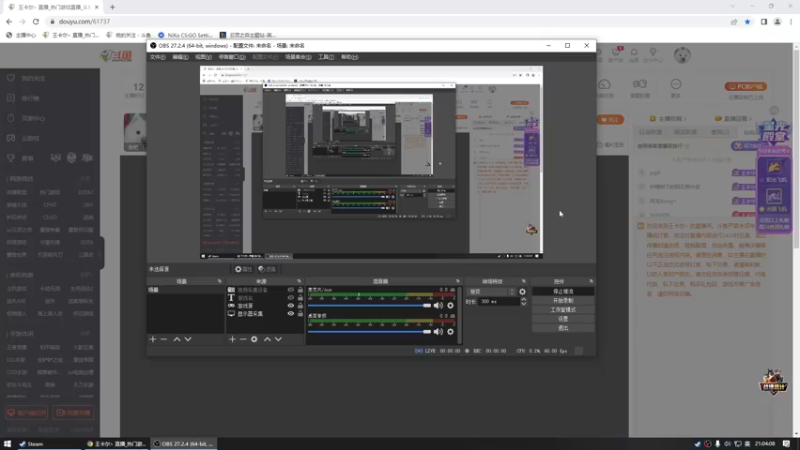Toggle lock on the text source row
This screenshot has width=800, height=450.
[x=300, y=298]
